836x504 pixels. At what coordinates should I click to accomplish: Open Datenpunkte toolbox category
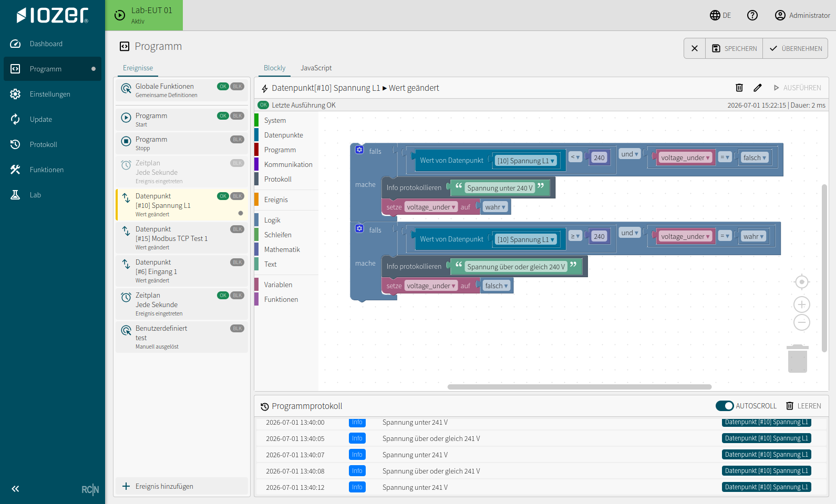click(x=286, y=135)
